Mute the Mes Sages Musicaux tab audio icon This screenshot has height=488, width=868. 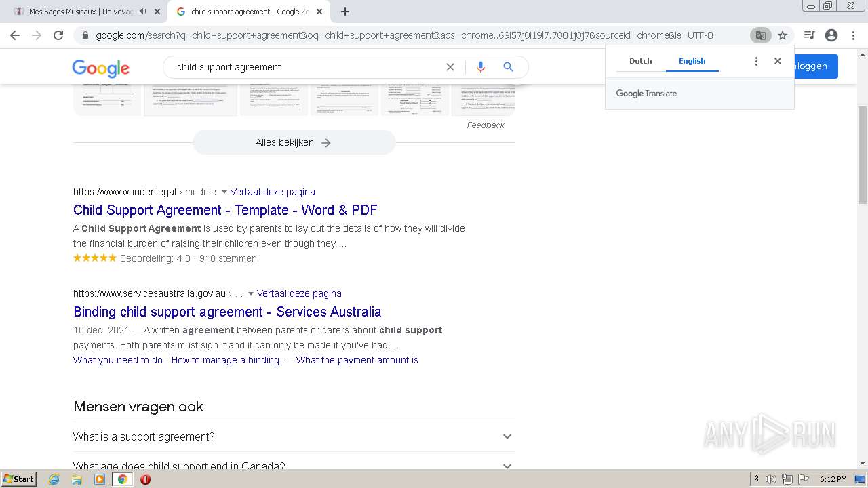142,12
